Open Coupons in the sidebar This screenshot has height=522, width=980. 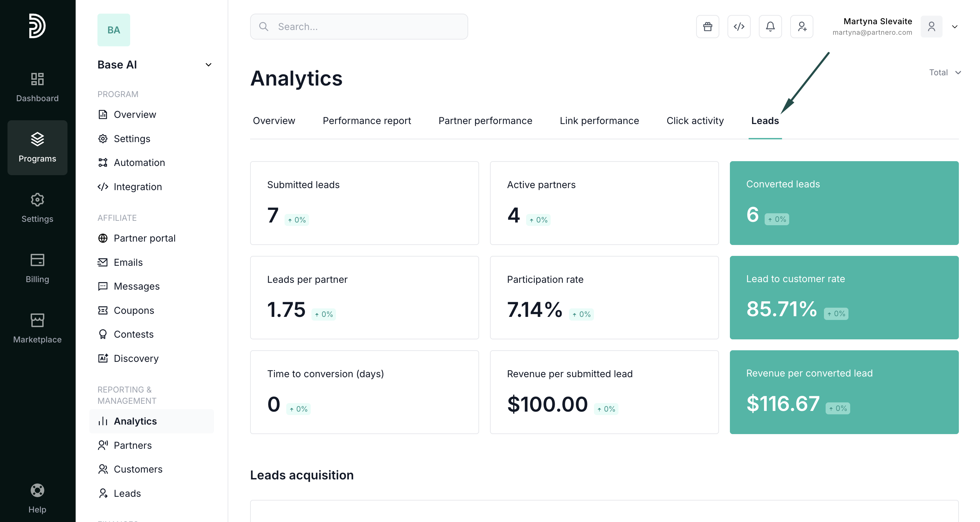[x=134, y=310]
